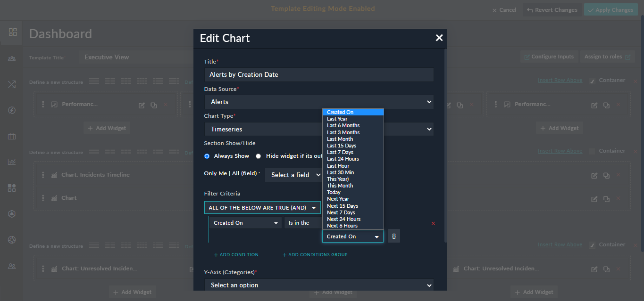Click the lightning bolt sidebar icon
The height and width of the screenshot is (301, 644).
point(12,110)
